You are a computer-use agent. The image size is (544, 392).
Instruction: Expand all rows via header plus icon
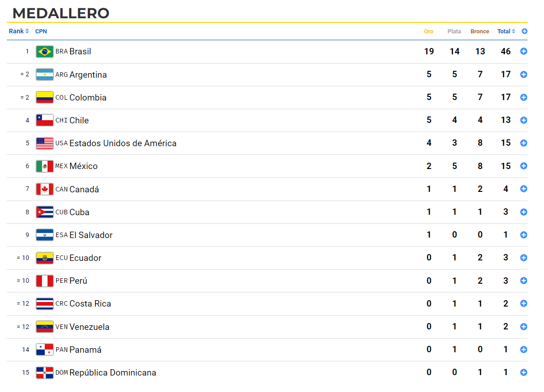click(524, 31)
